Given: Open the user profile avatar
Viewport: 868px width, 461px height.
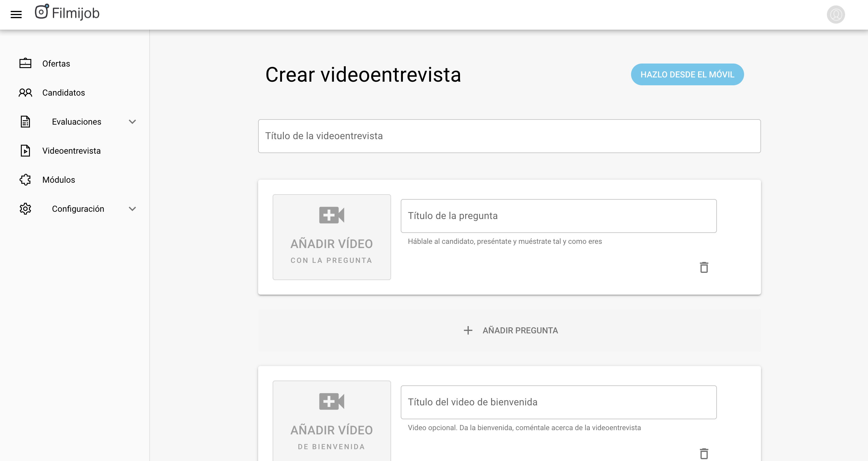Looking at the screenshot, I should (x=836, y=15).
